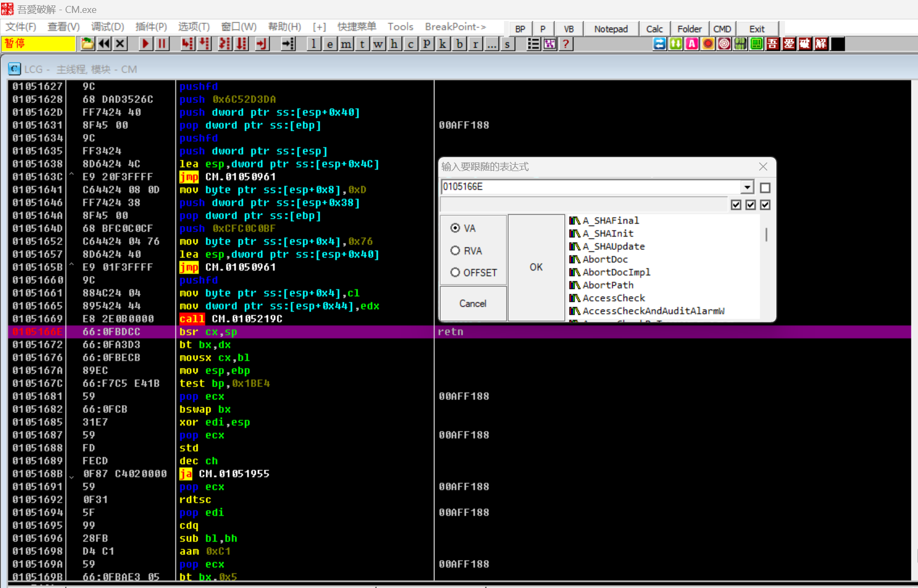This screenshot has width=918, height=588.
Task: Show References via 'r' toolbar button
Action: 475,44
